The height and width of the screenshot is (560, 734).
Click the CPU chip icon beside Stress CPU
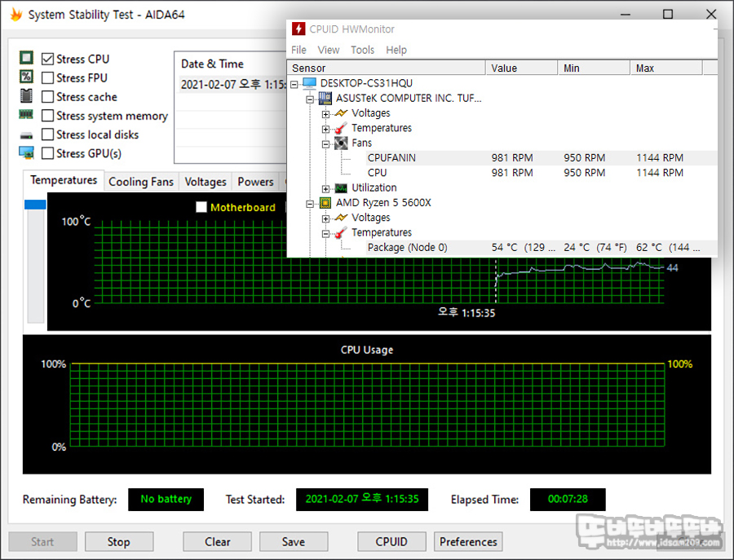[x=26, y=58]
